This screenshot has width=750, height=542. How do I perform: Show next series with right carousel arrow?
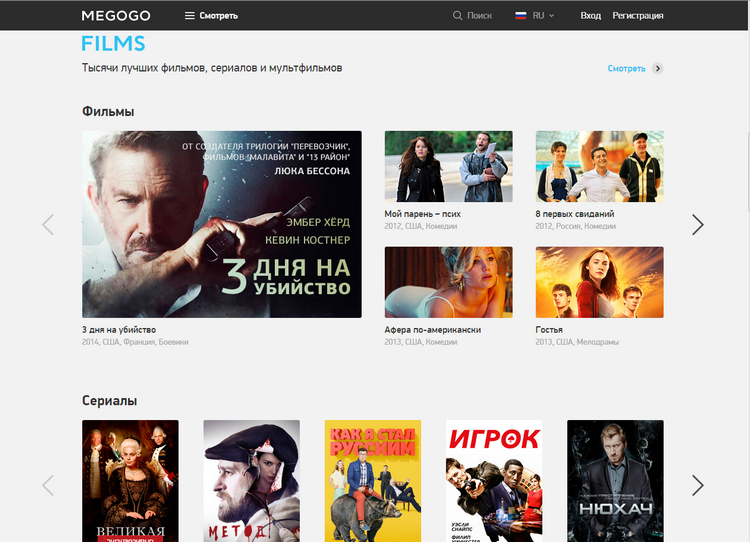pyautogui.click(x=698, y=485)
